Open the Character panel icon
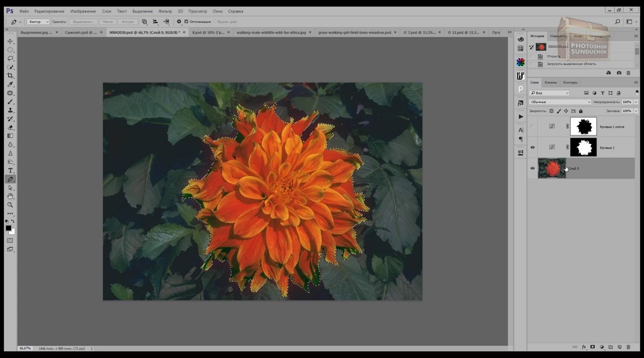Screen dimensions: 644x358 [521, 130]
